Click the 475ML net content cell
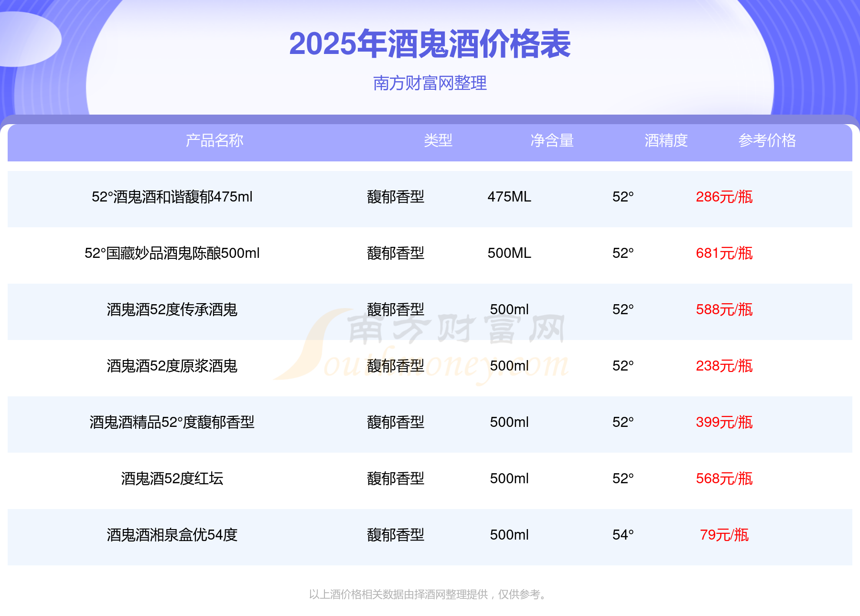The image size is (860, 616). click(509, 197)
